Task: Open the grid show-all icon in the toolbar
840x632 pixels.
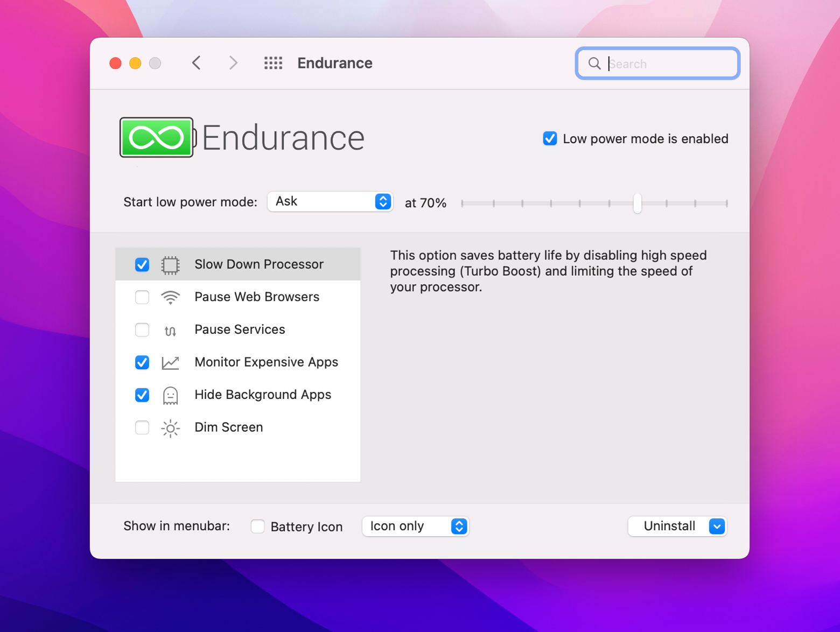Action: coord(273,63)
